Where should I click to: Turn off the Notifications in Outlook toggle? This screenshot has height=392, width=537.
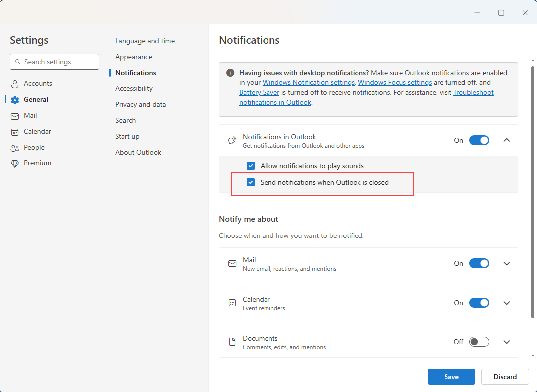point(479,140)
